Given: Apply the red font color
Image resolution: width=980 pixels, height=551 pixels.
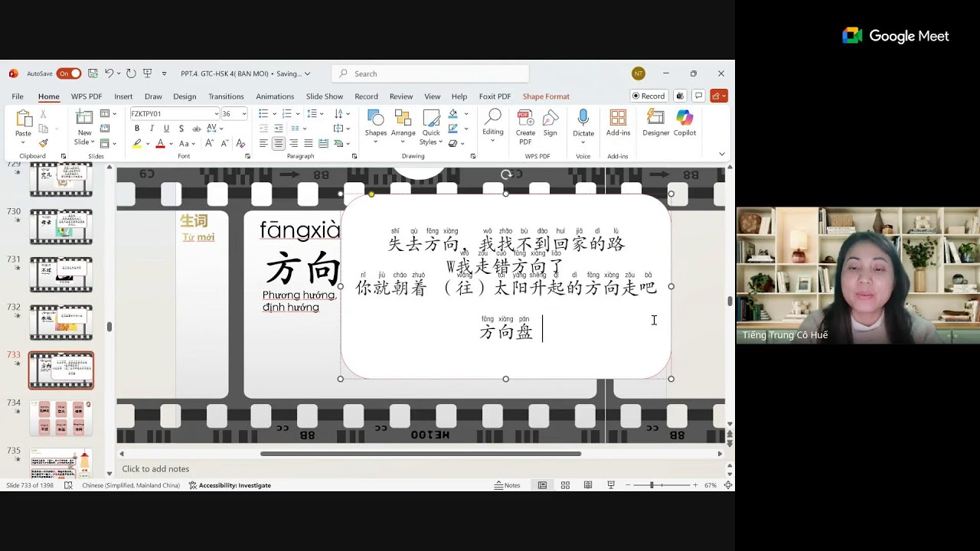Looking at the screenshot, I should point(160,143).
